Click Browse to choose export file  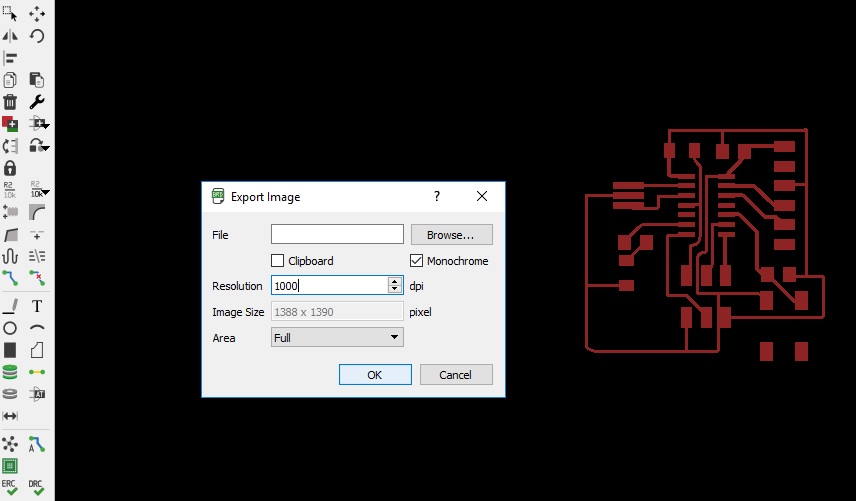pos(451,235)
